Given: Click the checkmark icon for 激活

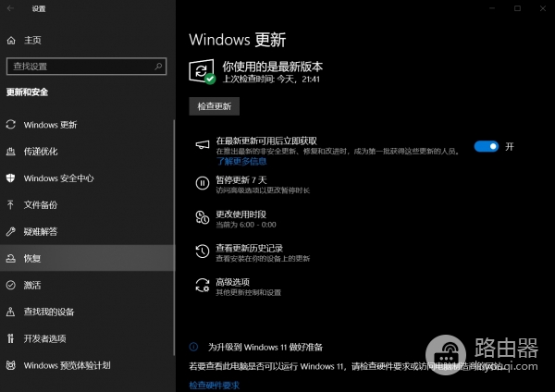Looking at the screenshot, I should pyautogui.click(x=10, y=285).
